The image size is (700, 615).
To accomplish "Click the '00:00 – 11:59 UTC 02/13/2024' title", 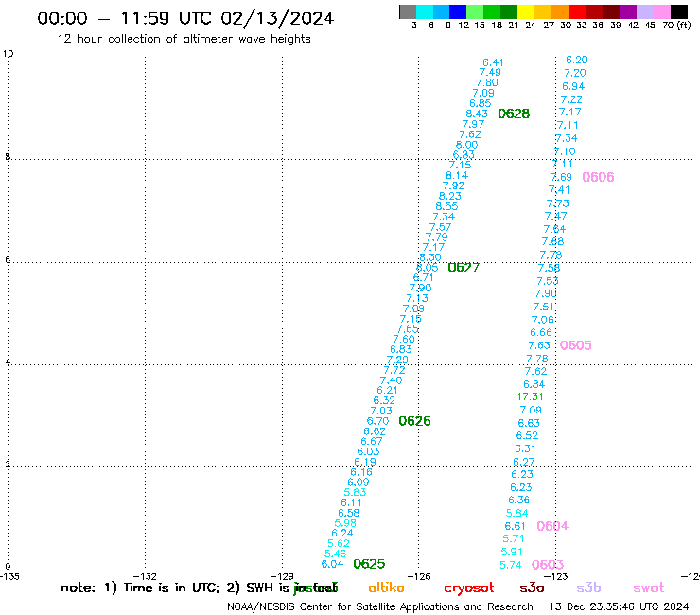I will pyautogui.click(x=185, y=18).
